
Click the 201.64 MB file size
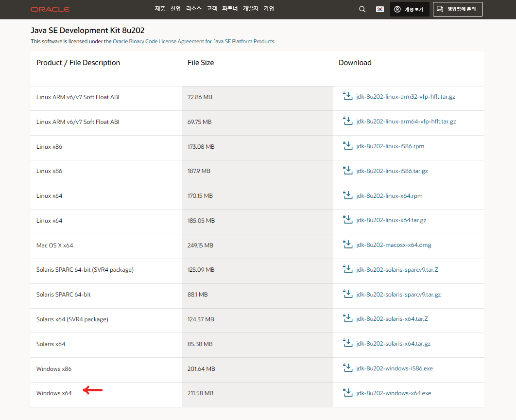[x=201, y=368]
